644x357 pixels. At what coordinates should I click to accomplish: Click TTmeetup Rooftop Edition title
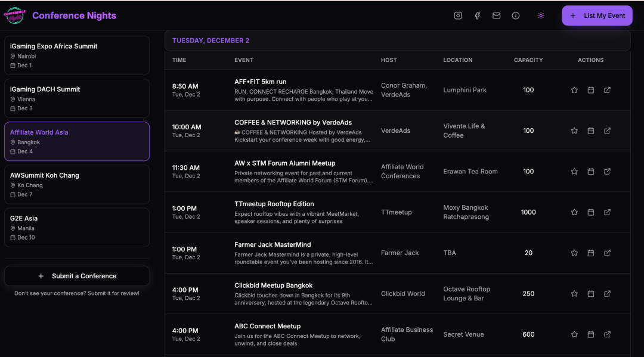274,203
